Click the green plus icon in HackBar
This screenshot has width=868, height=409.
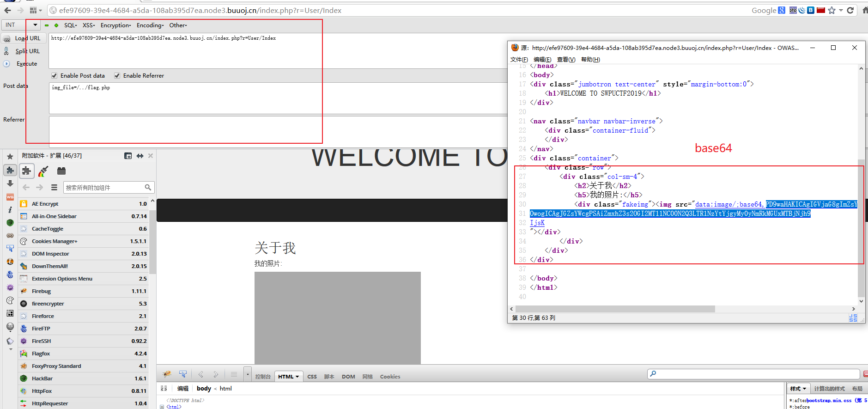tap(56, 25)
